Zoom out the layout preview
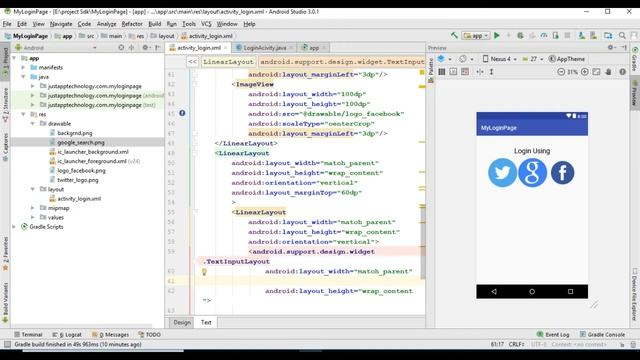Image resolution: width=640 pixels, height=360 pixels. coord(561,72)
